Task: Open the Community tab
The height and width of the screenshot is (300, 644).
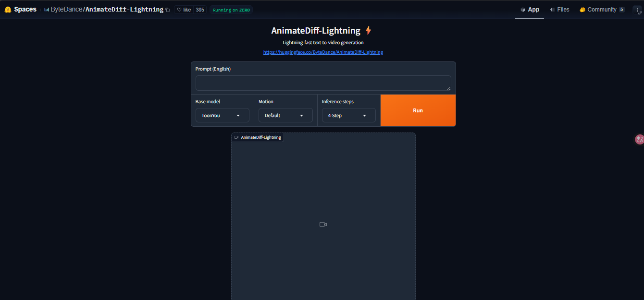Action: pyautogui.click(x=602, y=10)
